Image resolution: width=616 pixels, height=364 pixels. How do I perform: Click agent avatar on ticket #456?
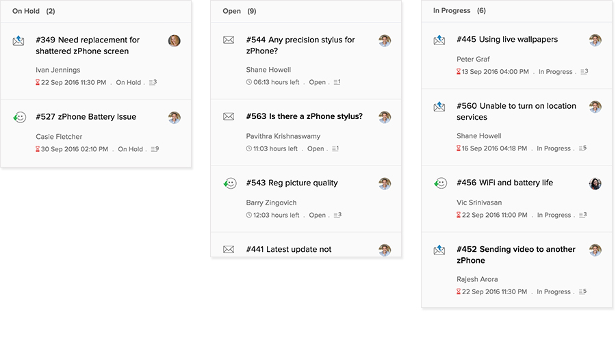595,183
